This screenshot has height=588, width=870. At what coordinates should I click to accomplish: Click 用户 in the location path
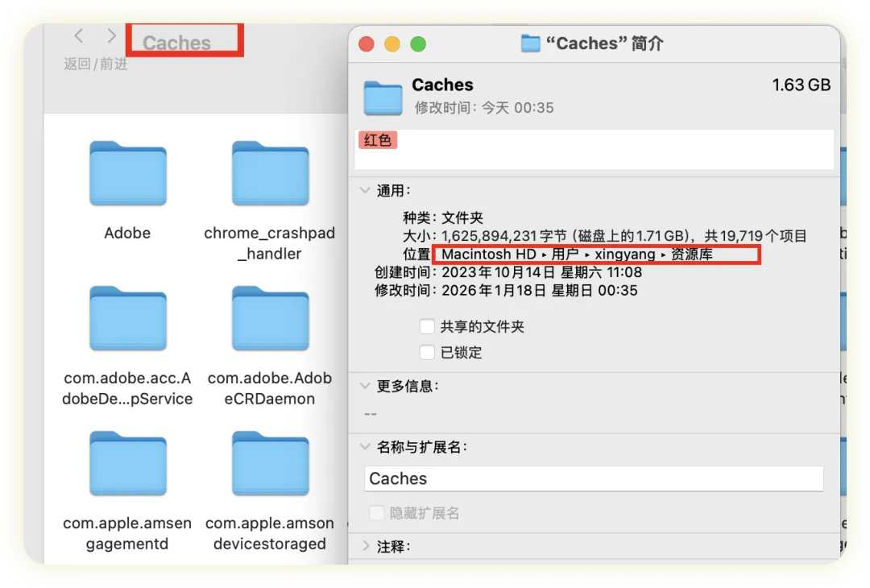(565, 254)
